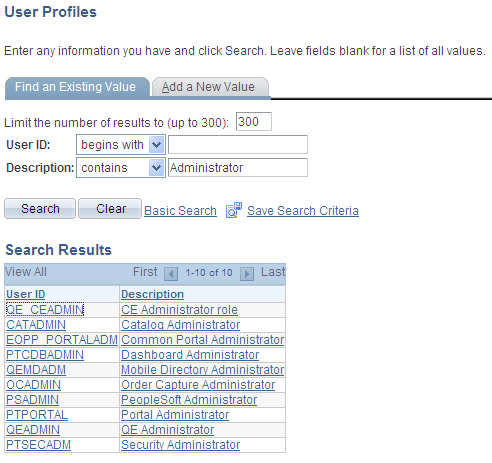Viewport: 492px width, 463px height.
Task: Open user PTSECADM
Action: pyautogui.click(x=38, y=445)
